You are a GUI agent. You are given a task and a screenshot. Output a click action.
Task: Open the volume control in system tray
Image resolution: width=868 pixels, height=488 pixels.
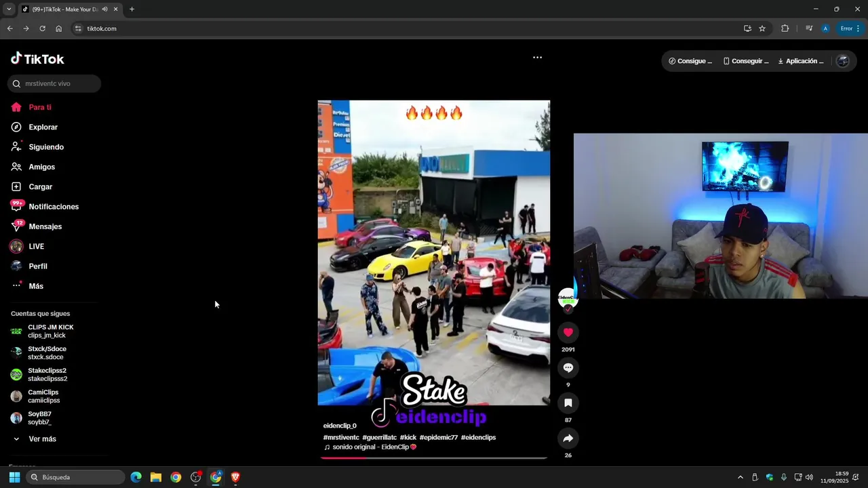809,477
